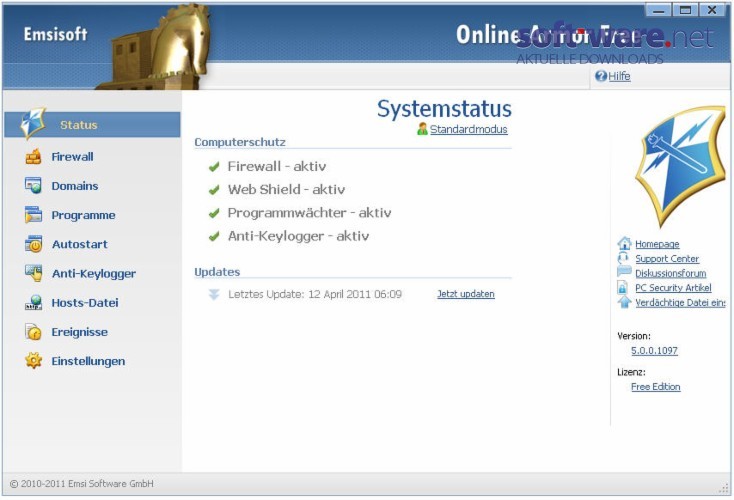The height and width of the screenshot is (500, 734).
Task: Maximize the Online Armor window
Action: [x=685, y=9]
